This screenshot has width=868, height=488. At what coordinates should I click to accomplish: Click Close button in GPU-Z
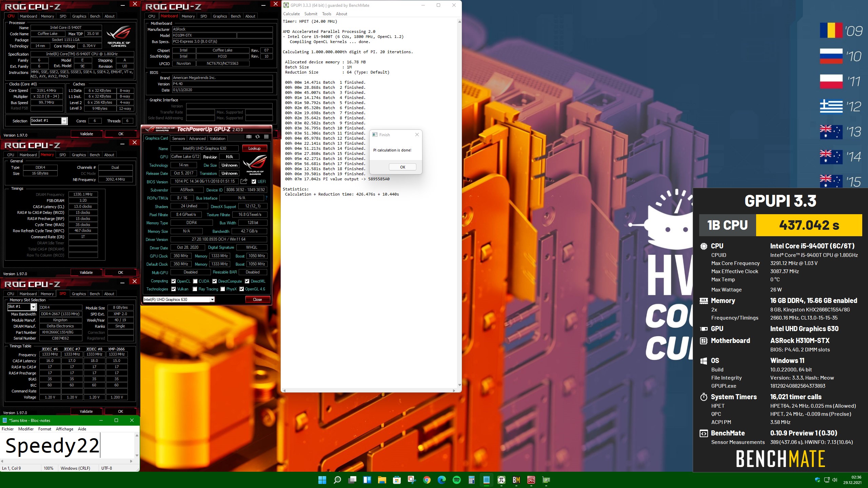257,300
